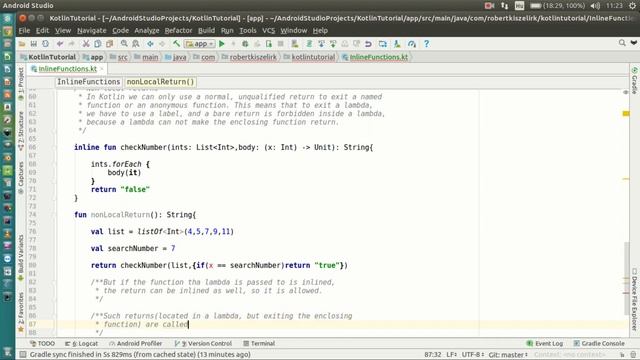Select the InlineFunctions.kt editor tab
The image size is (640, 360).
point(67,69)
